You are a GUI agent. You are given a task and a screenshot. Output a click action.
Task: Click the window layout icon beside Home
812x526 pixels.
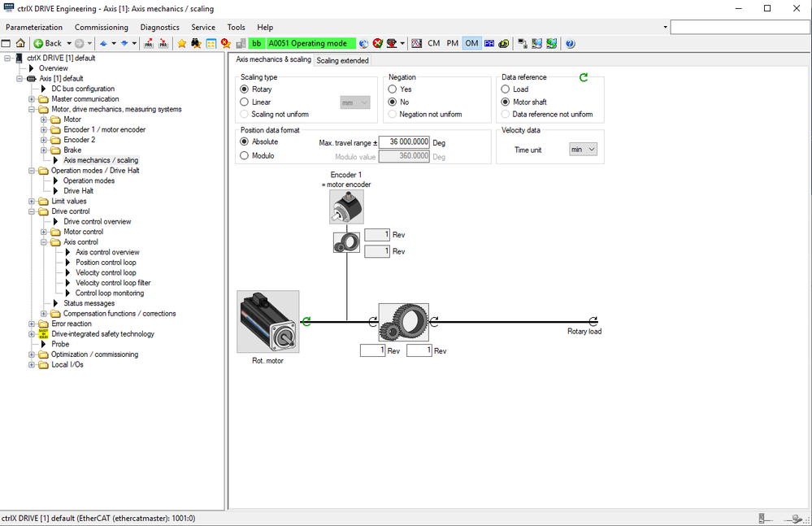pos(6,43)
